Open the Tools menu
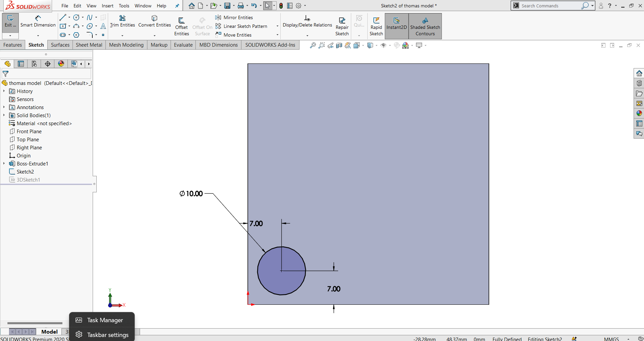The width and height of the screenshot is (644, 341). [124, 6]
